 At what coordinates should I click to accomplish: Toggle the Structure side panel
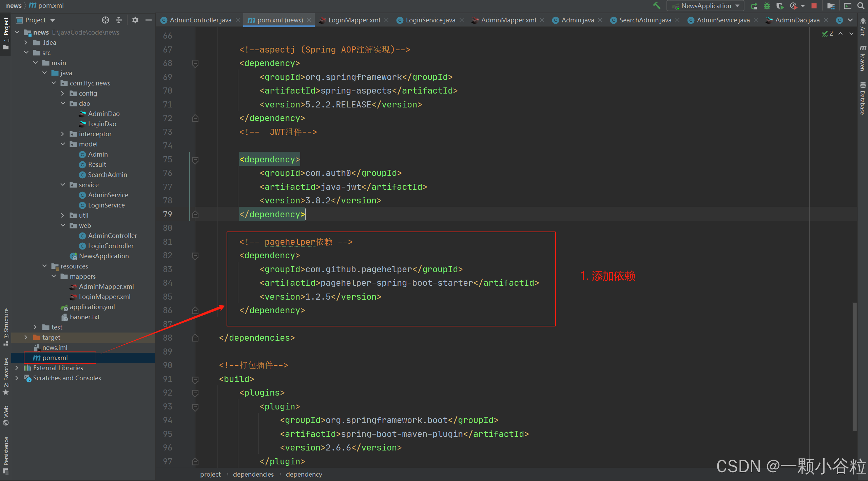click(x=6, y=326)
